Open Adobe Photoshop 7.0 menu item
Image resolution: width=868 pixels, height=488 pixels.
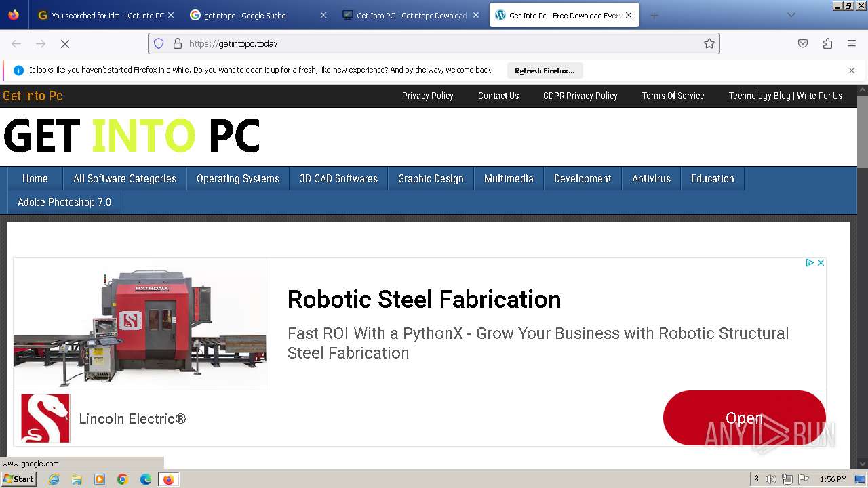[x=64, y=203]
